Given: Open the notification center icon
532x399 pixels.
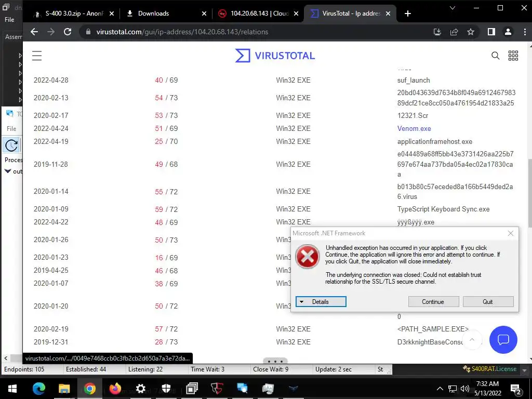Looking at the screenshot, I should tap(515, 389).
